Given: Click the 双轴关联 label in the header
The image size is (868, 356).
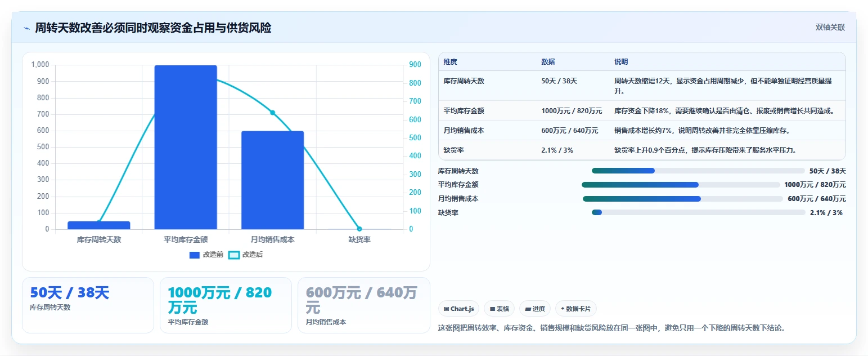Looking at the screenshot, I should click(830, 28).
